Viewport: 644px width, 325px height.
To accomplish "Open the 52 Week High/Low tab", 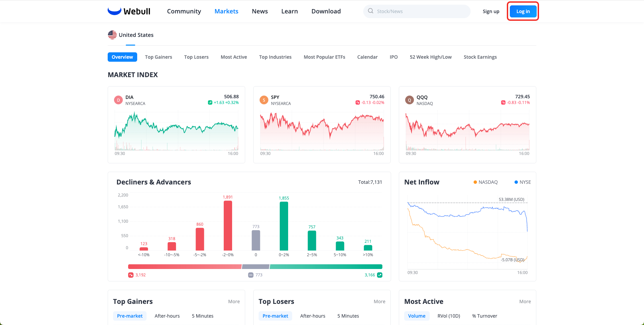I will tap(431, 57).
